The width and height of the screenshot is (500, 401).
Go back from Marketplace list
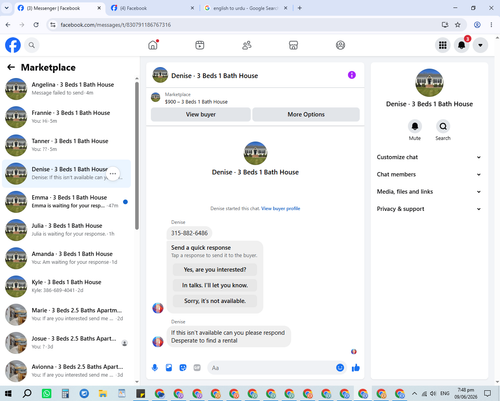(x=11, y=67)
